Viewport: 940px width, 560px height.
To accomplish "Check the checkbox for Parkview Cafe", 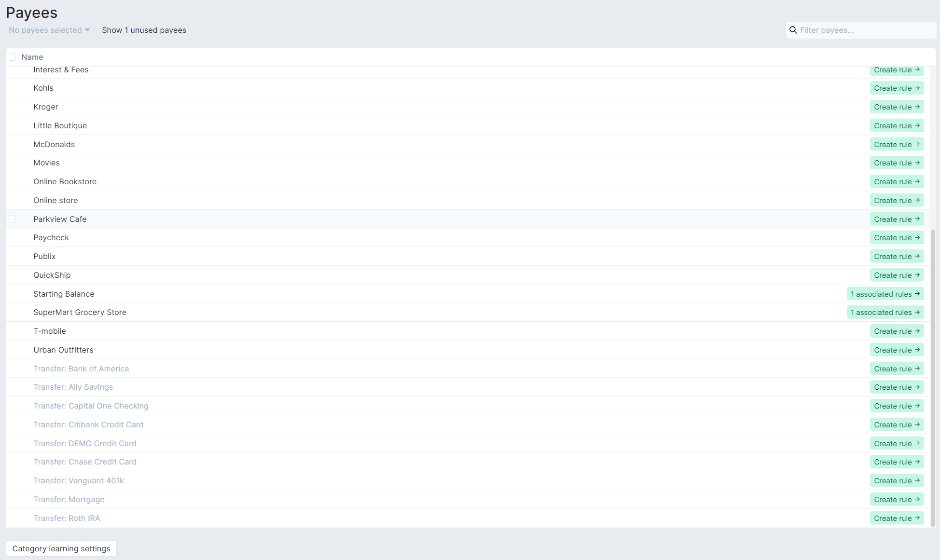I will [13, 219].
